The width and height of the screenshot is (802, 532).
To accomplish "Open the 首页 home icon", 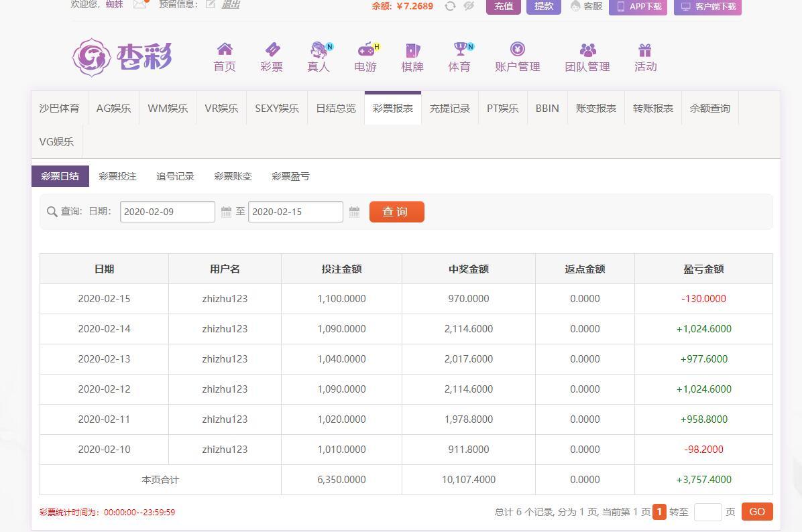I will coord(225,50).
